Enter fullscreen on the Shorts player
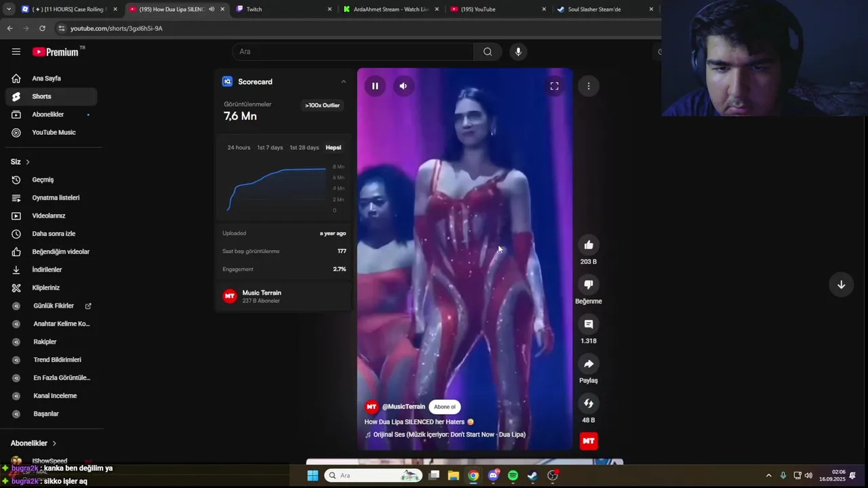 click(x=554, y=86)
